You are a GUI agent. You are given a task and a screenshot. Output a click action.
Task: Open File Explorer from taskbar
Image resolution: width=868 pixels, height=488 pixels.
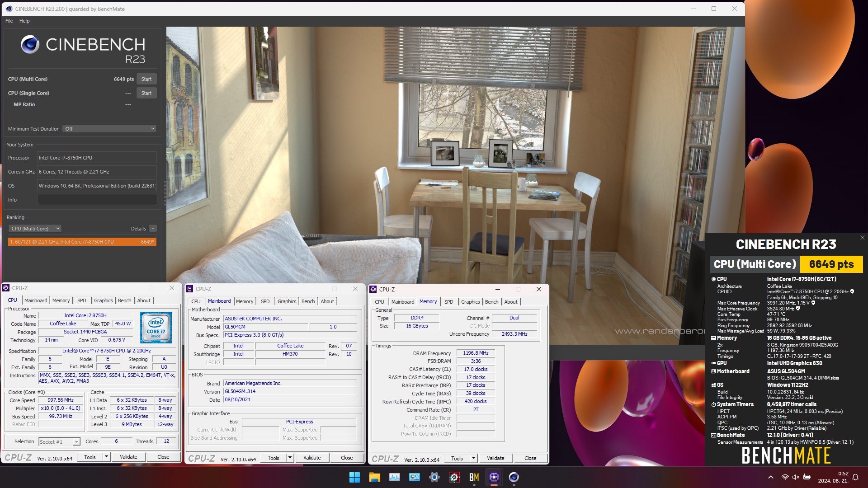pos(374,477)
